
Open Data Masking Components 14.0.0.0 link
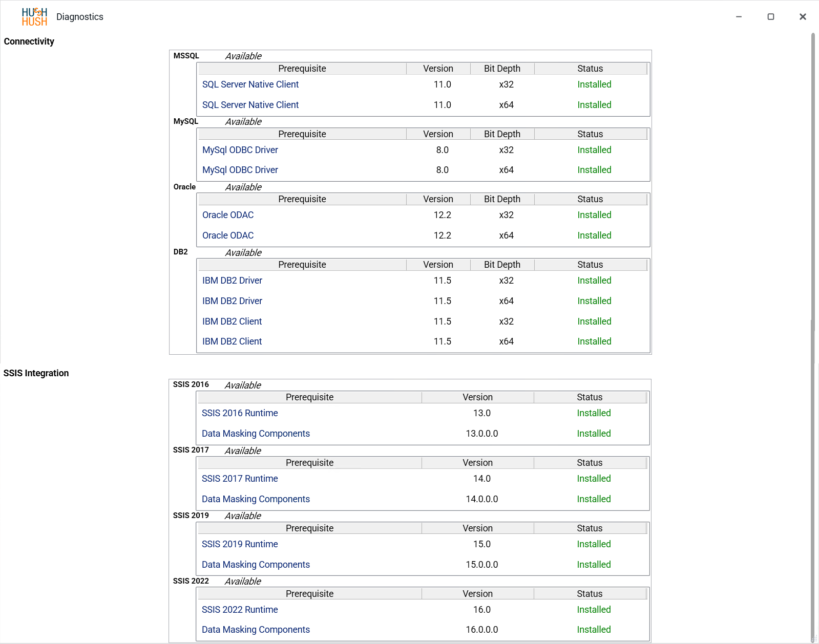coord(256,499)
